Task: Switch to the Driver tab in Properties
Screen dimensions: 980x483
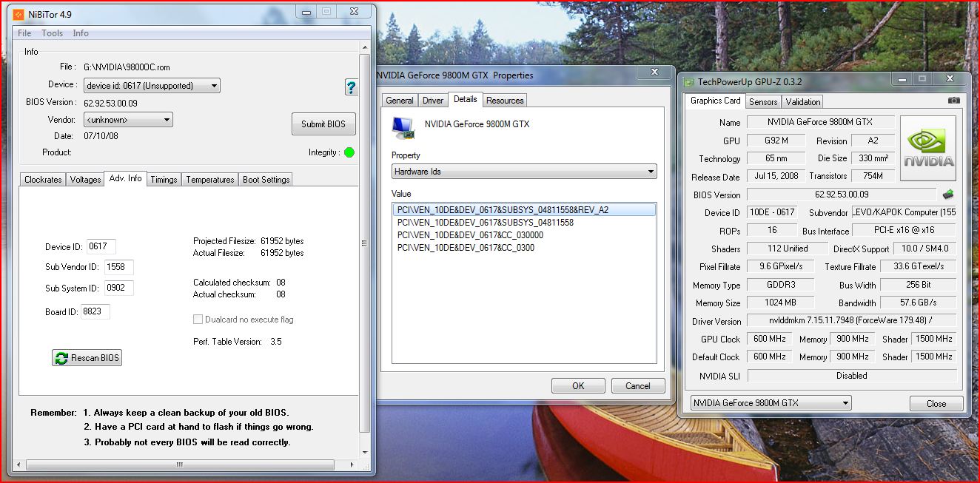Action: pyautogui.click(x=433, y=101)
